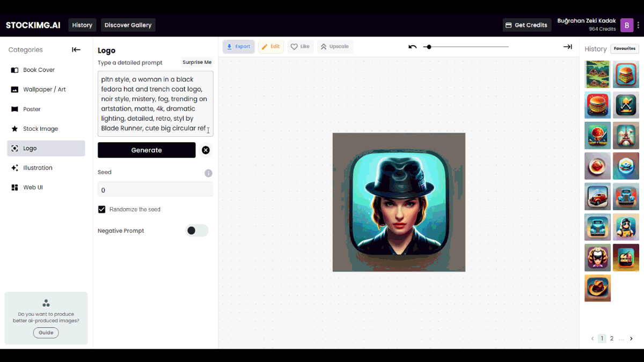The image size is (644, 362).
Task: Enable the Negative Prompt toggle
Action: point(196,230)
